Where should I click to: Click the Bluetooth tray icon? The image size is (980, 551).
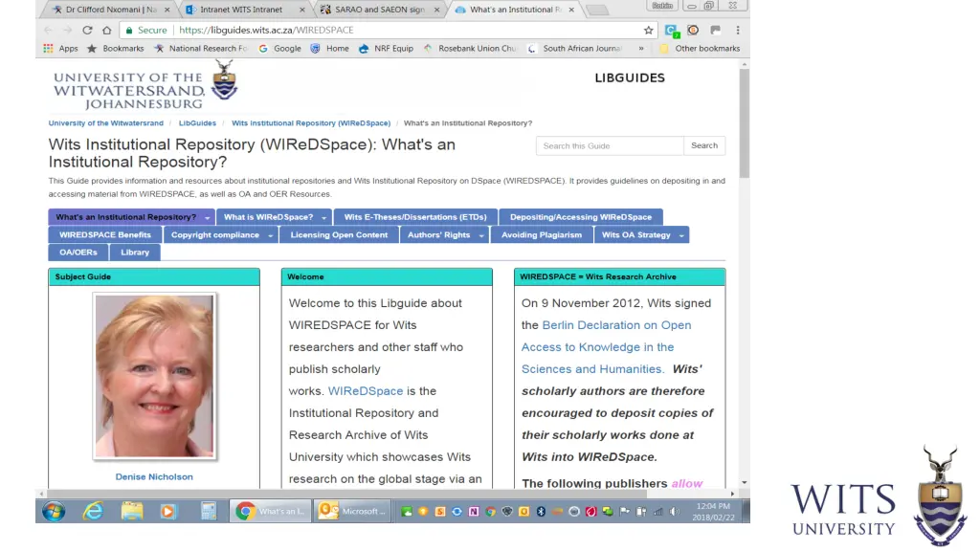pyautogui.click(x=541, y=512)
